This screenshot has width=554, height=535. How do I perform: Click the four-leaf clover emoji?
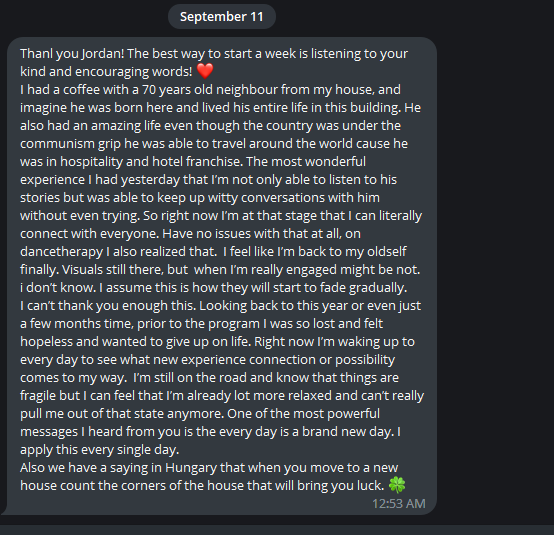point(397,484)
